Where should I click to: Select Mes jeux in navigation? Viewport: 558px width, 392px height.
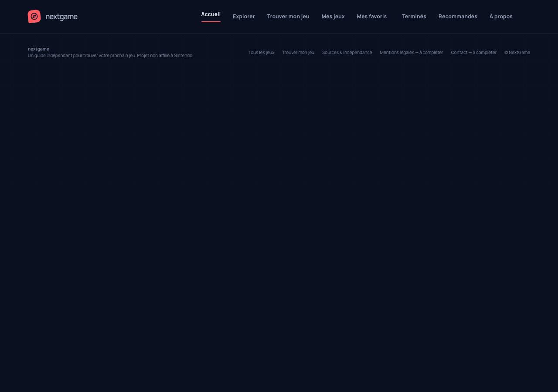coord(333,17)
